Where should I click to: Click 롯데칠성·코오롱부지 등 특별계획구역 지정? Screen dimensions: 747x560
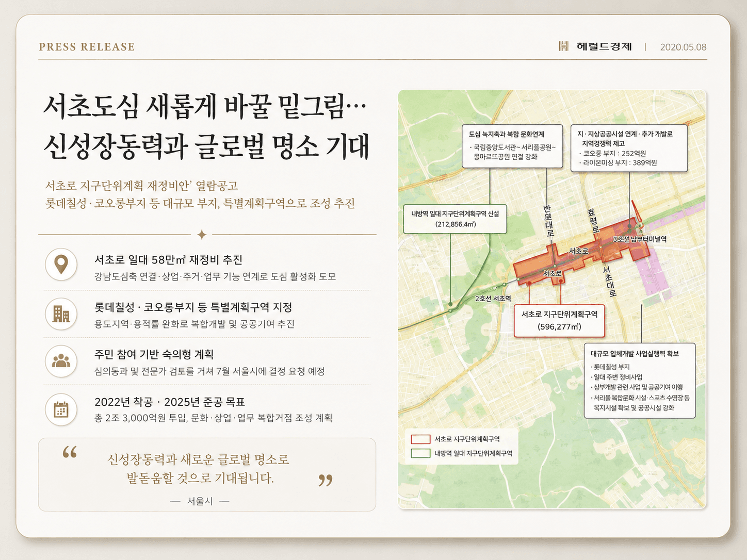click(x=193, y=307)
